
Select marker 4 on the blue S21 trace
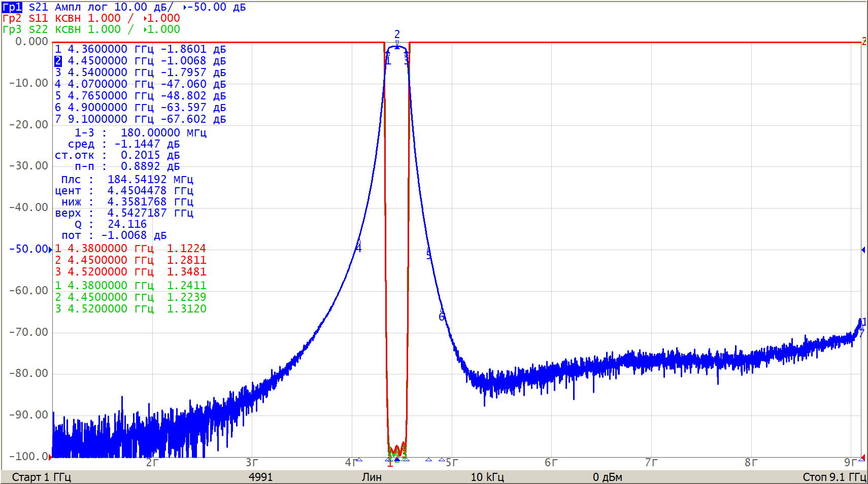tap(358, 248)
